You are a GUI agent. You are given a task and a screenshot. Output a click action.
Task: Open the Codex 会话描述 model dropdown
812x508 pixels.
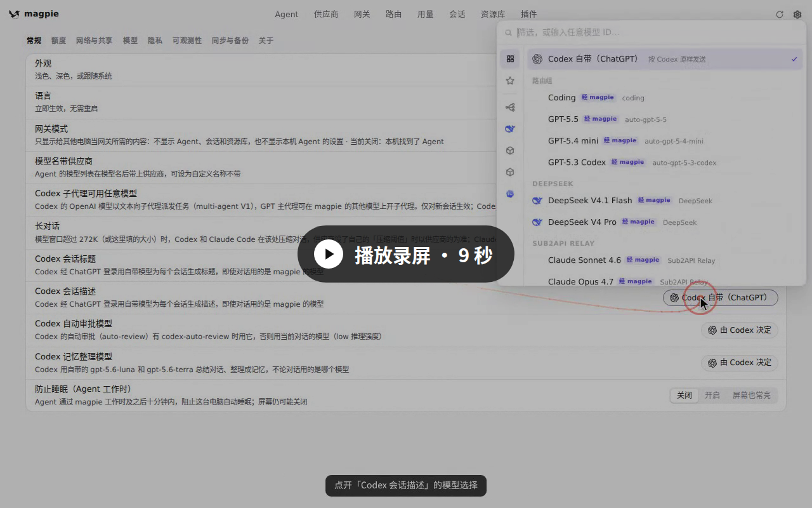pyautogui.click(x=721, y=298)
